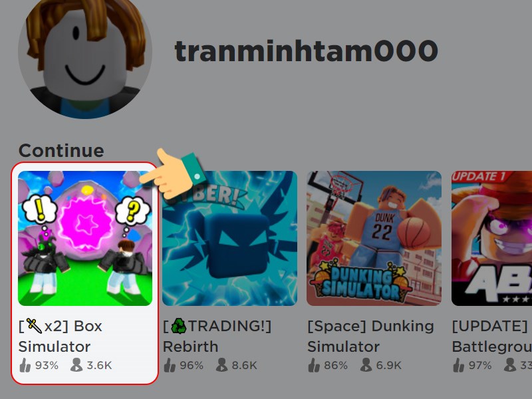Click the sword icon in Box Simulator title
532x399 pixels.
point(34,326)
